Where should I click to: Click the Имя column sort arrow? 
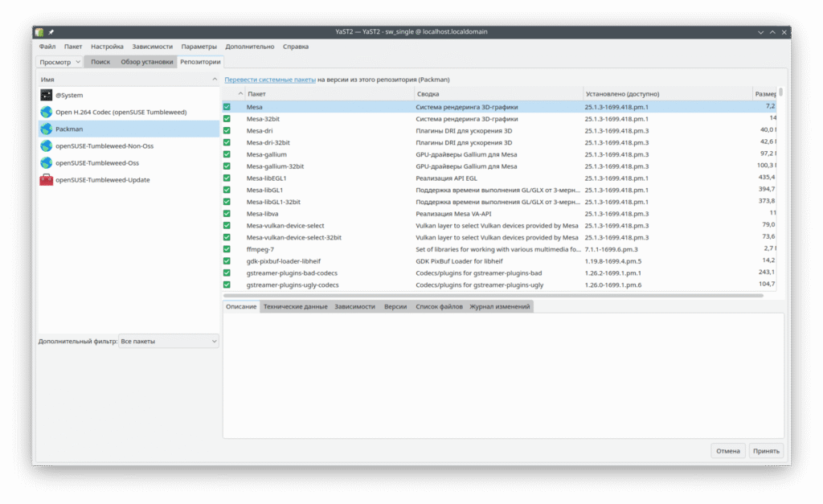(x=214, y=80)
